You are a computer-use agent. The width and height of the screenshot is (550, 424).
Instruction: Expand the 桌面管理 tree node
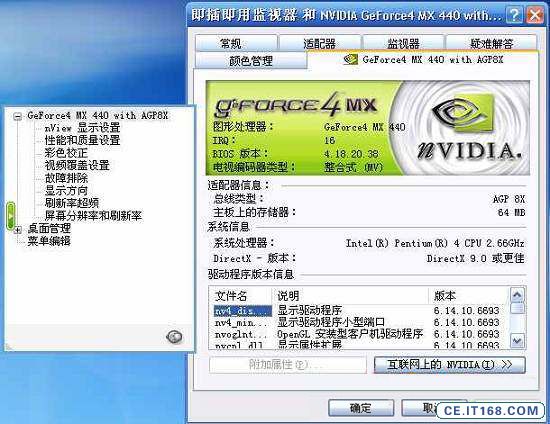coord(18,230)
